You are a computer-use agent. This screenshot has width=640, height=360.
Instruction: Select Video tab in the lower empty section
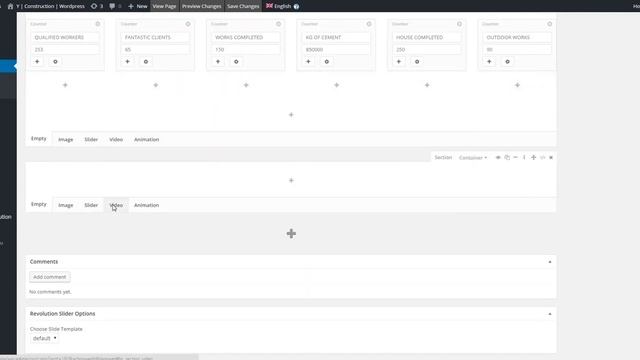(116, 205)
